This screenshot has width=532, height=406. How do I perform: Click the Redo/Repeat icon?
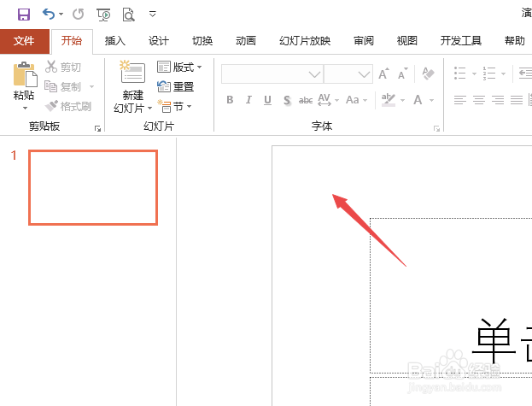(78, 15)
